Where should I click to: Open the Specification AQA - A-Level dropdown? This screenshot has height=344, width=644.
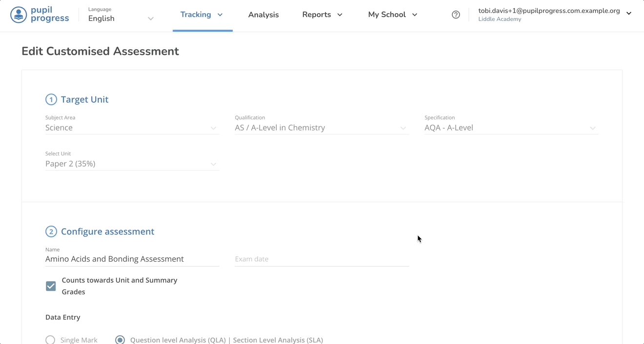(x=510, y=128)
